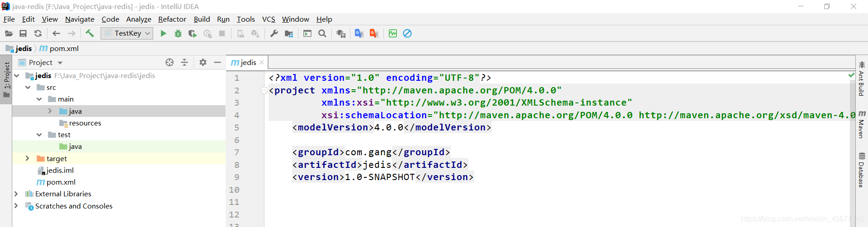Toggle the 1: Project side tool window
This screenshot has width=868, height=227.
[x=6, y=79]
